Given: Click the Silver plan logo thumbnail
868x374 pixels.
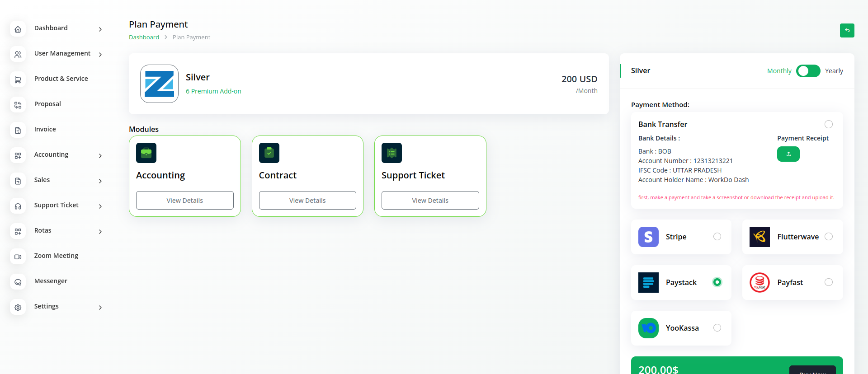Looking at the screenshot, I should (x=159, y=84).
